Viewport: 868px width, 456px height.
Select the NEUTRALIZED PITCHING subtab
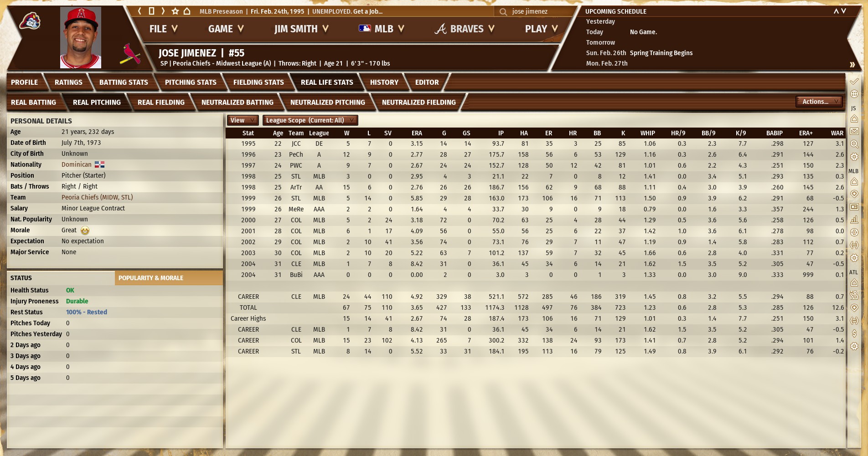pyautogui.click(x=327, y=102)
